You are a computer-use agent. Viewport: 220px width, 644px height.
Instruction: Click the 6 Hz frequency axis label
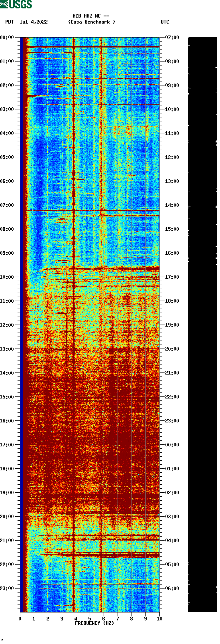click(x=104, y=619)
